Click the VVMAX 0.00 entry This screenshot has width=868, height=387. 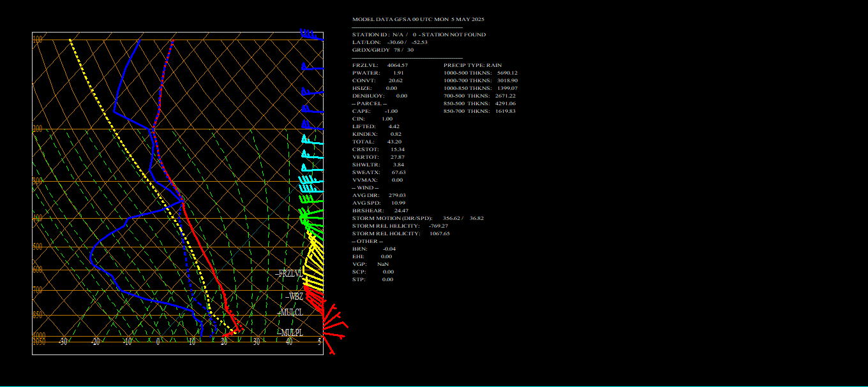click(x=377, y=180)
